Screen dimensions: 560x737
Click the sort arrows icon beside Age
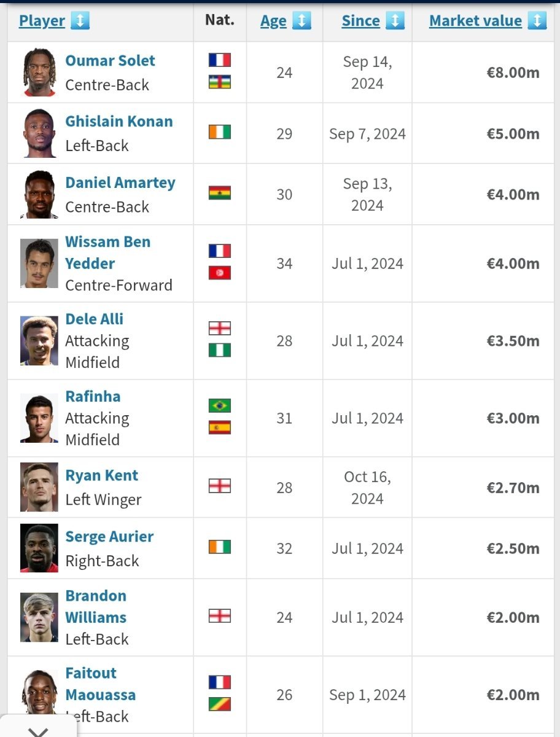(x=301, y=21)
